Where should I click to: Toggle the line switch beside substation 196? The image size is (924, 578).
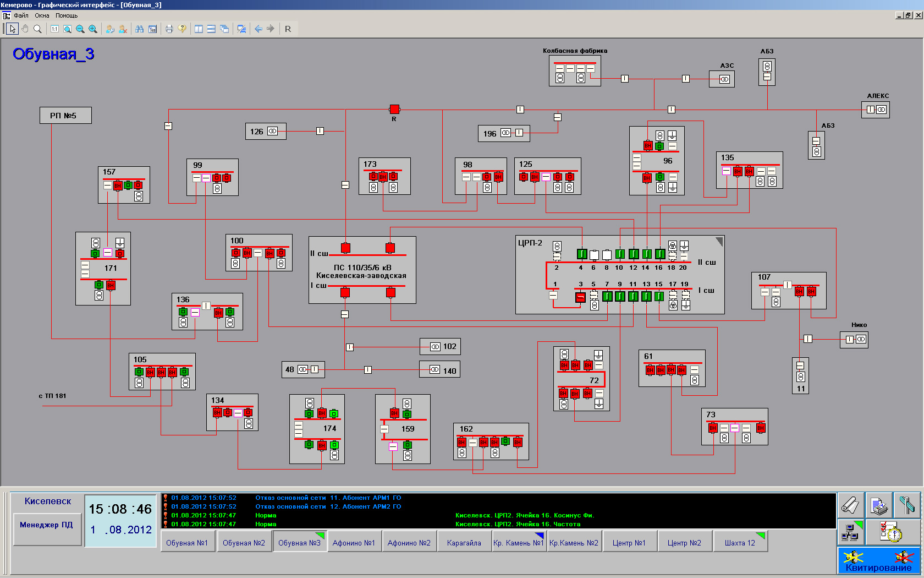519,133
